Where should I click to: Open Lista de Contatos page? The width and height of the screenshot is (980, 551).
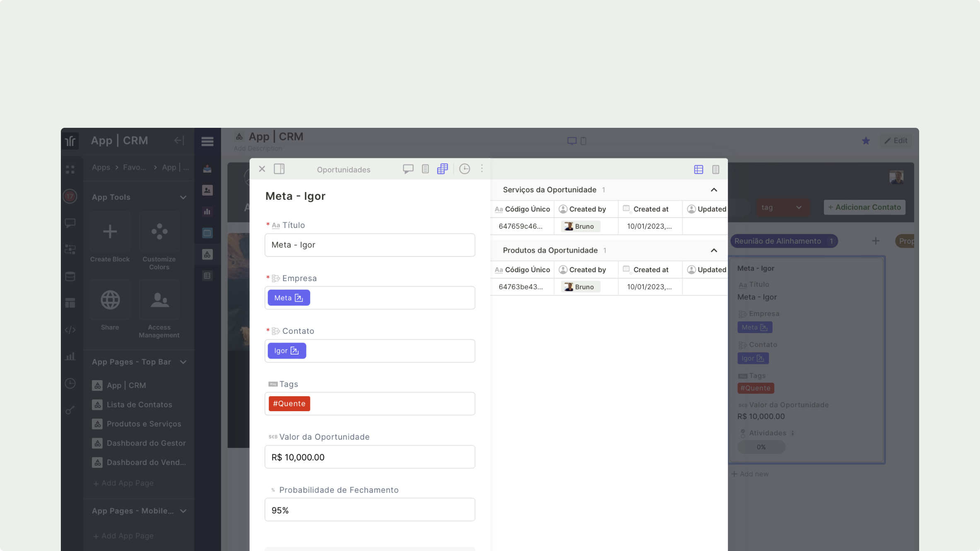point(139,404)
